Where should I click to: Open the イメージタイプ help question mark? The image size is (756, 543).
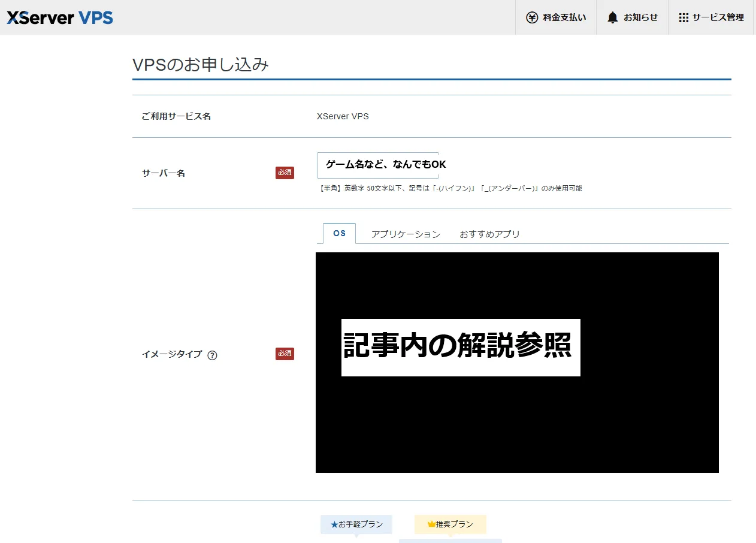212,355
